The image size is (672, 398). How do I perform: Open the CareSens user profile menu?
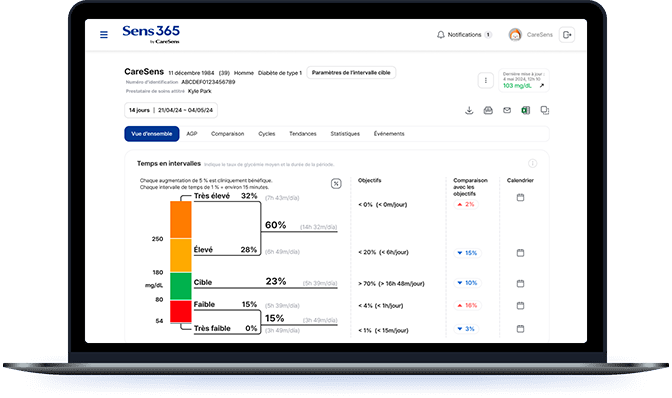531,35
